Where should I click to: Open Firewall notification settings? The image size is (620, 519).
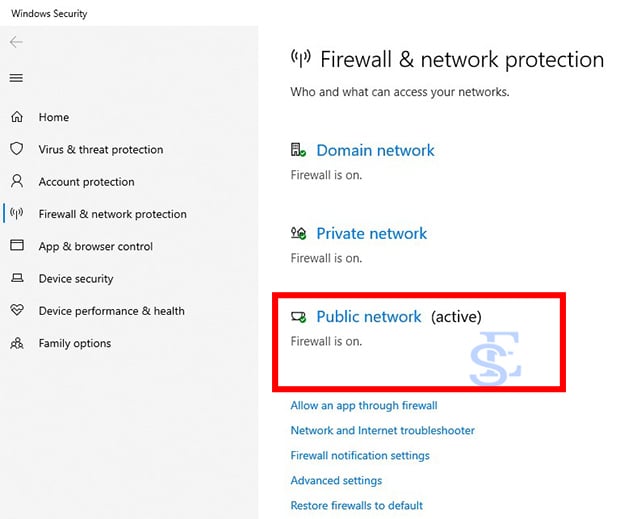(360, 455)
